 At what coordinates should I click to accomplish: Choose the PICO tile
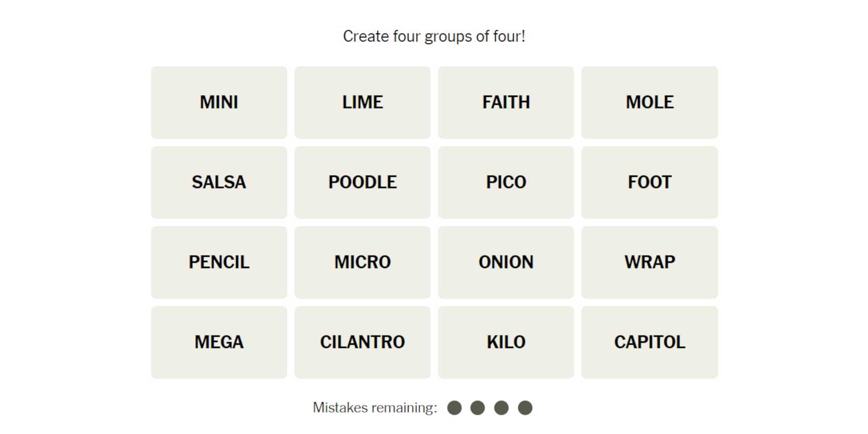[506, 182]
